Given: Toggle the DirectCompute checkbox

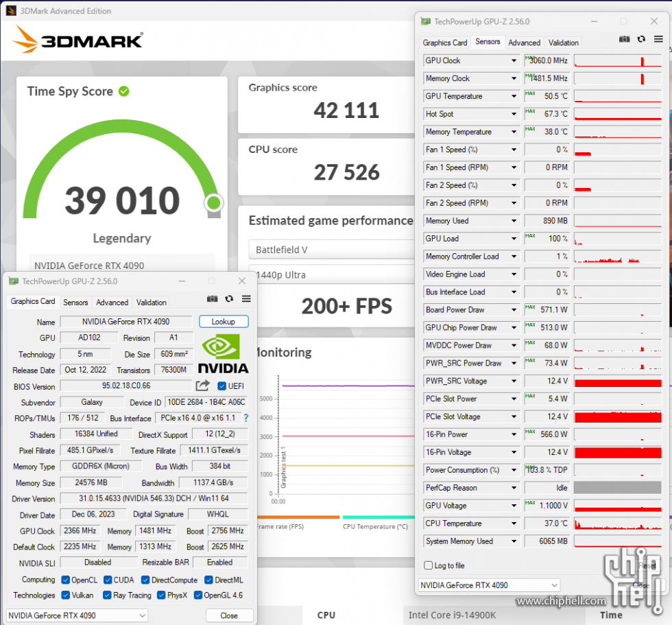Looking at the screenshot, I should 145,580.
